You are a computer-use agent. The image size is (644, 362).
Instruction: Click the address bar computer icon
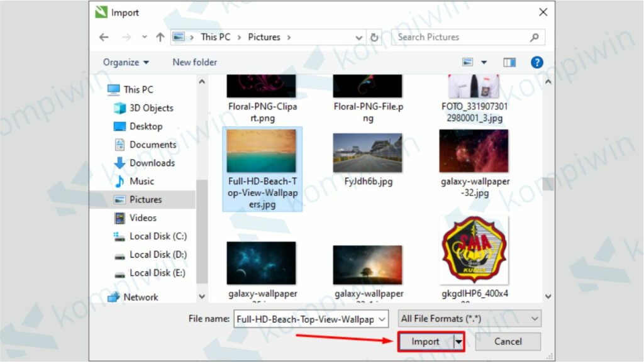pyautogui.click(x=179, y=37)
